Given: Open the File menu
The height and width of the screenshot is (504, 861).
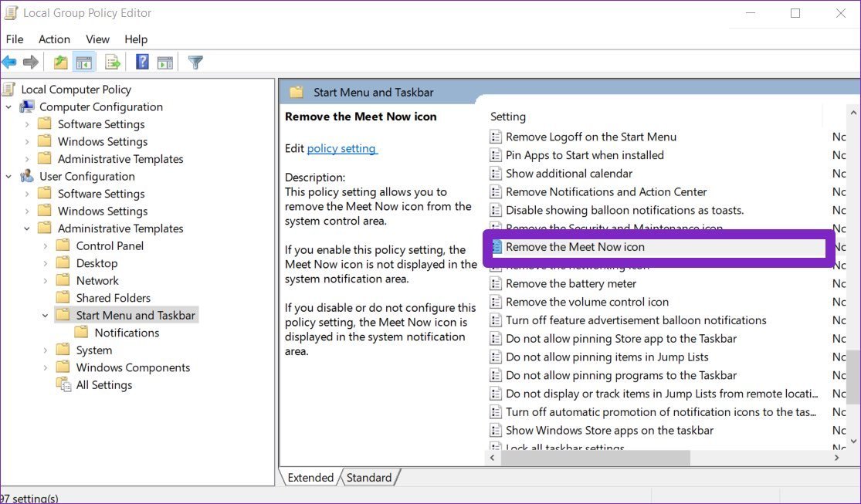Looking at the screenshot, I should tap(15, 39).
